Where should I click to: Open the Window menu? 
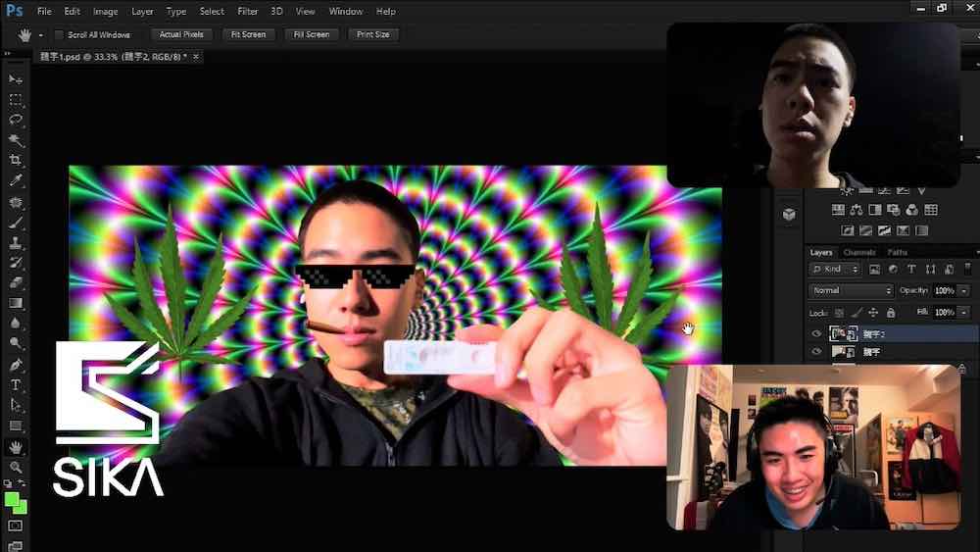[x=346, y=11]
